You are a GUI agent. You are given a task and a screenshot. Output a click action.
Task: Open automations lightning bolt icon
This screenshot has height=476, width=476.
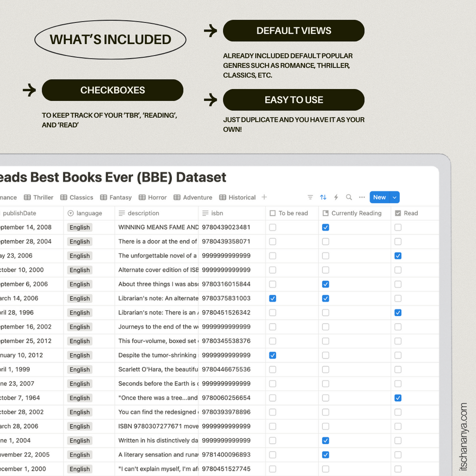(336, 198)
